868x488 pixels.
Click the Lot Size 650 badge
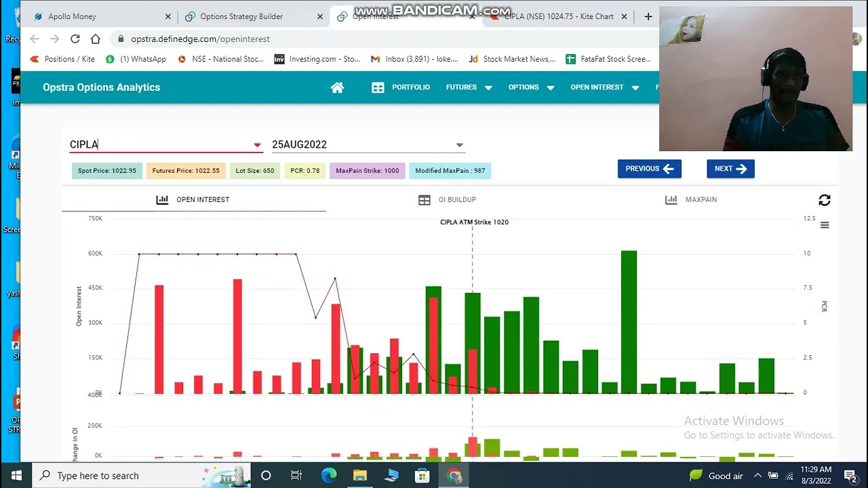pos(255,171)
